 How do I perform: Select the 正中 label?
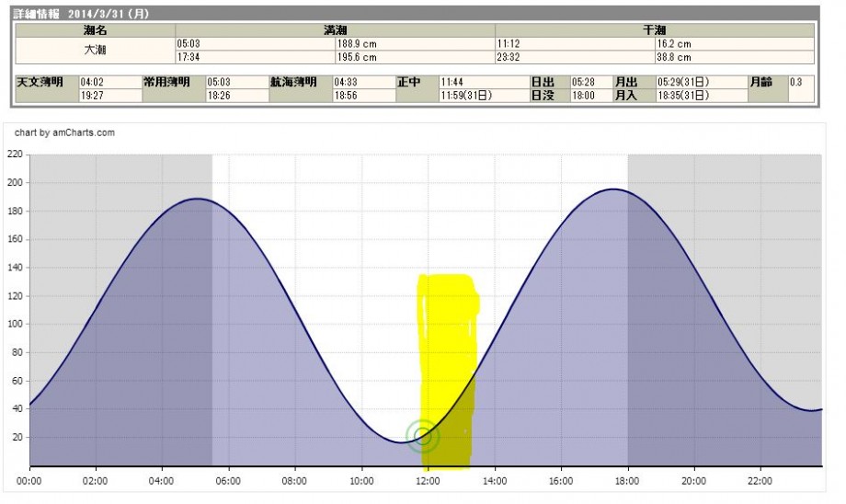coord(409,82)
